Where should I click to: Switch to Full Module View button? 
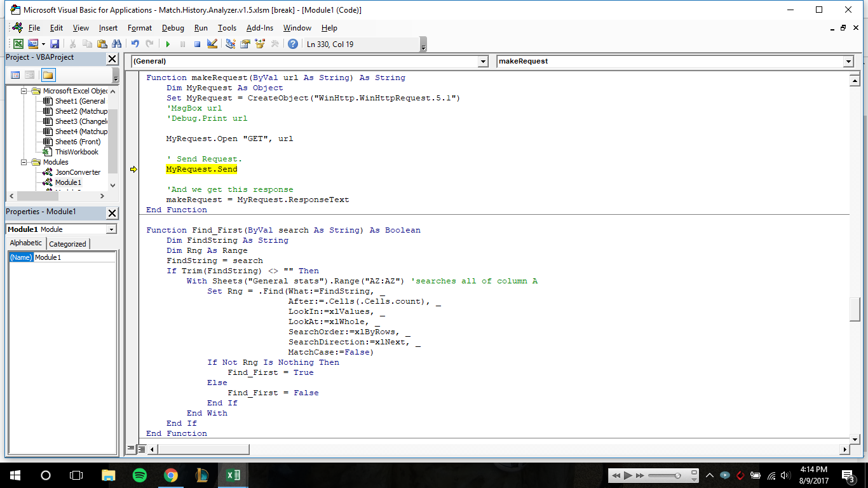click(142, 449)
